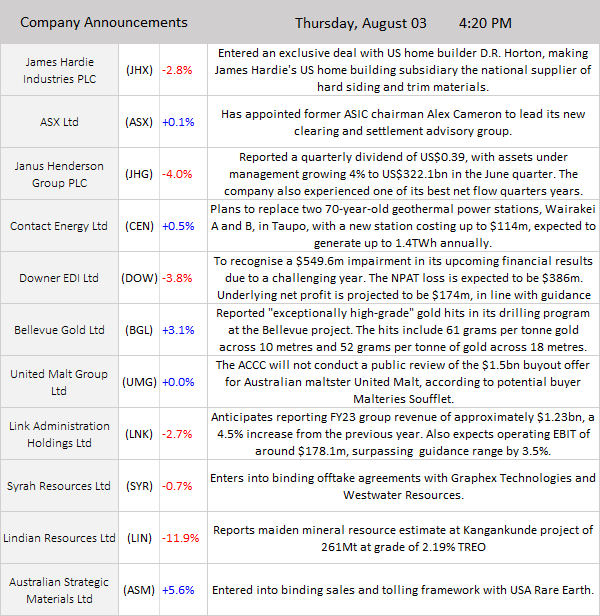Select Australian Strategic Materials Ltd name
This screenshot has width=600, height=616.
point(59,590)
